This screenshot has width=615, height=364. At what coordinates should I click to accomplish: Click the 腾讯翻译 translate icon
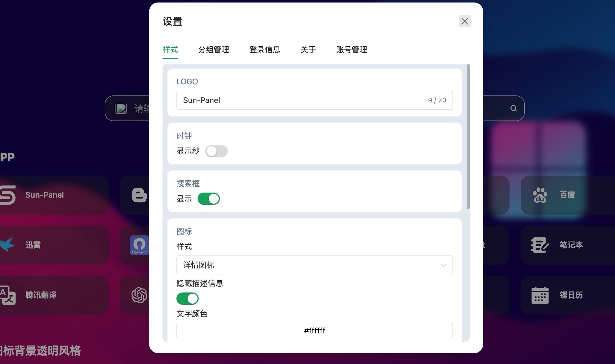tap(8, 295)
